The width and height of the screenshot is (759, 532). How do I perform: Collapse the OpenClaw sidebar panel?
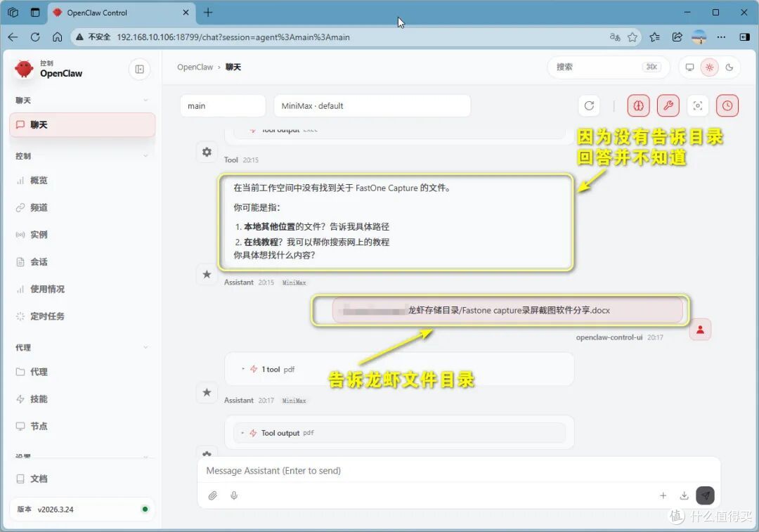click(139, 69)
